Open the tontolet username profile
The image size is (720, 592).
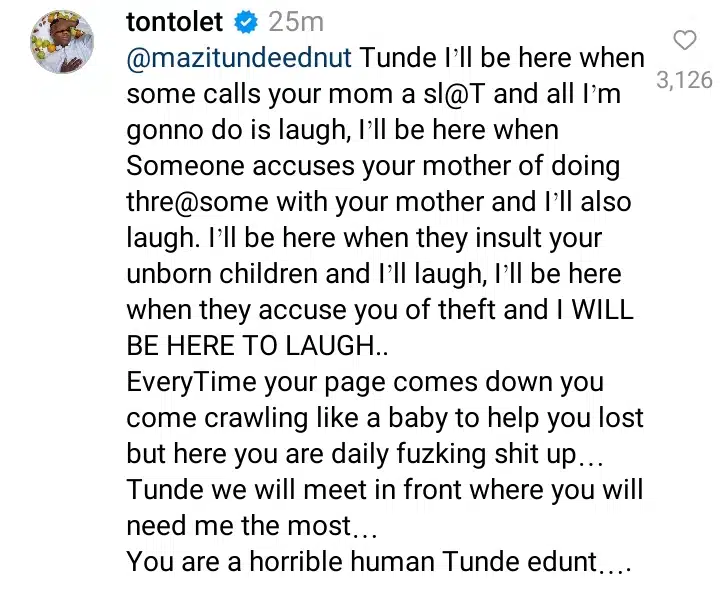tap(173, 22)
